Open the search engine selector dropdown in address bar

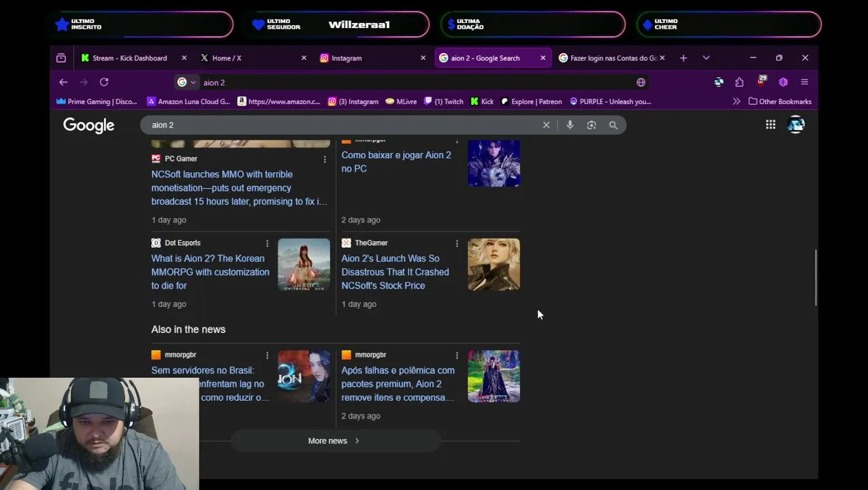click(x=187, y=82)
